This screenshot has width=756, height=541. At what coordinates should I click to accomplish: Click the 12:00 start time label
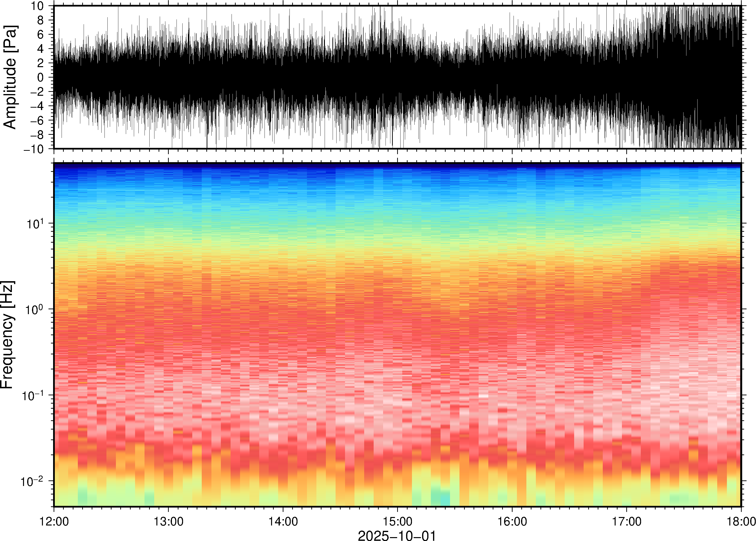point(54,521)
